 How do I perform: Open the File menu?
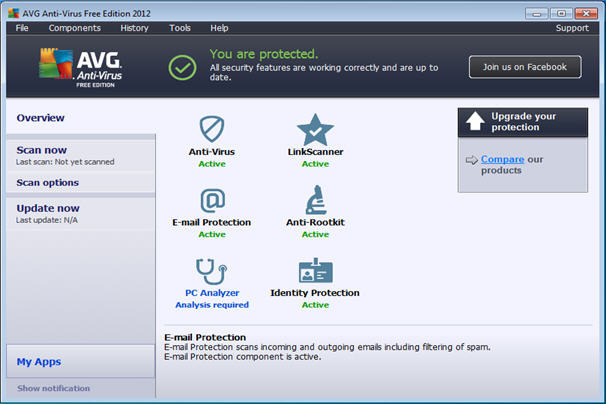(x=22, y=28)
